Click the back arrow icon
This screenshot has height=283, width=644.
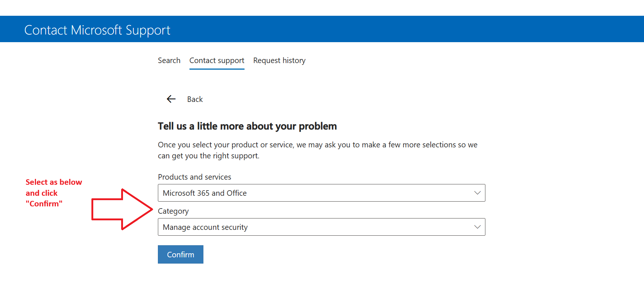(x=171, y=99)
